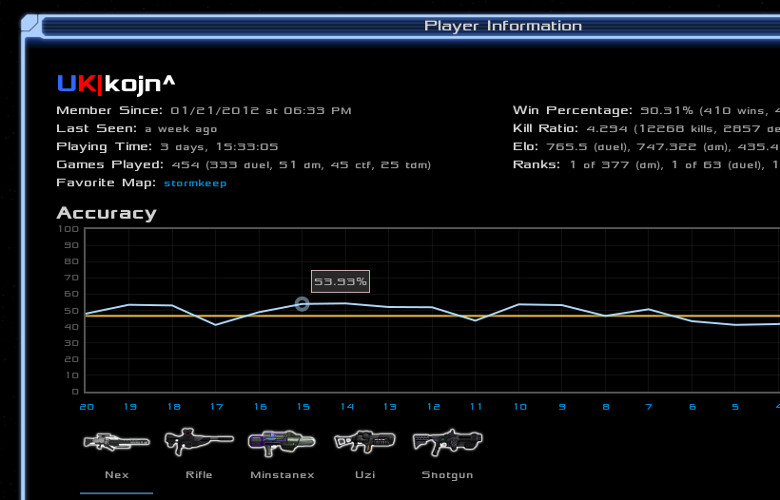The width and height of the screenshot is (780, 500).
Task: Click the 53.93% accuracy tooltip
Action: click(340, 282)
